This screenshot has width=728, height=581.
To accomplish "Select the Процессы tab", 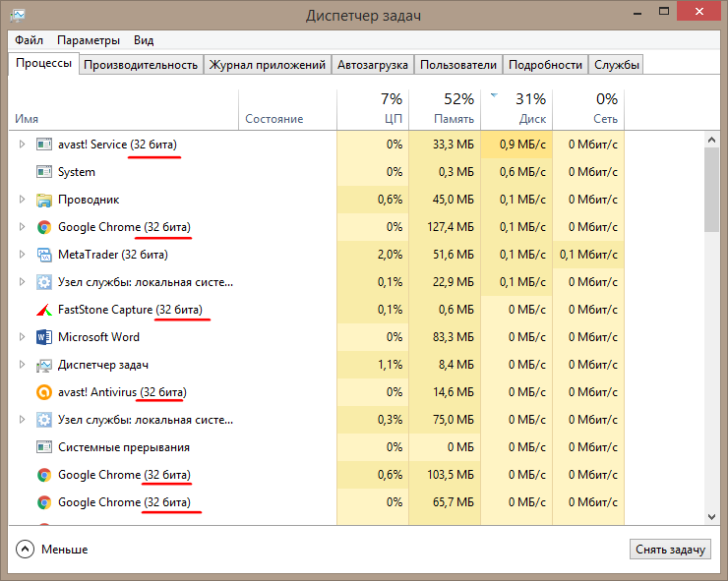I will click(x=43, y=64).
